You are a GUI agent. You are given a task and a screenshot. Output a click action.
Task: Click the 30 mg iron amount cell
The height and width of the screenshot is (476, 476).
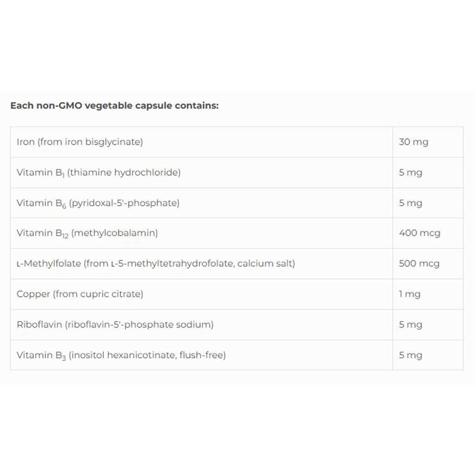click(413, 142)
